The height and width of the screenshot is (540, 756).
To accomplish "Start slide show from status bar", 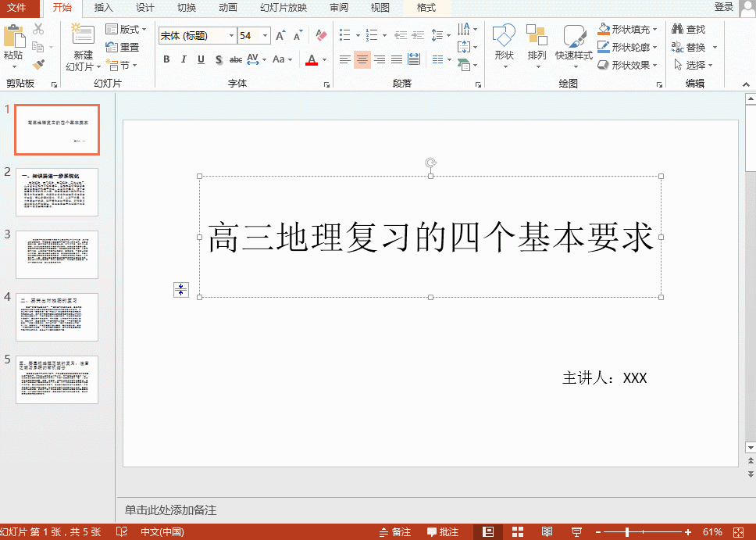I will (x=576, y=532).
